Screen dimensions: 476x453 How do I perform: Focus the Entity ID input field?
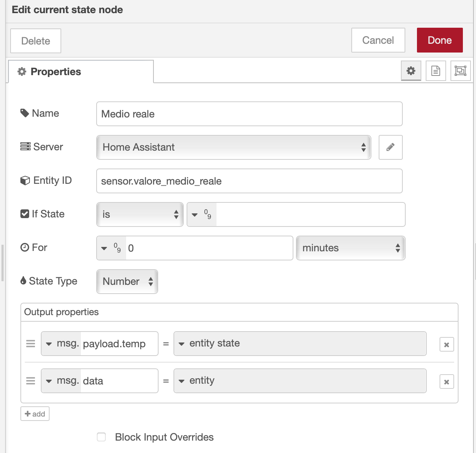point(249,181)
